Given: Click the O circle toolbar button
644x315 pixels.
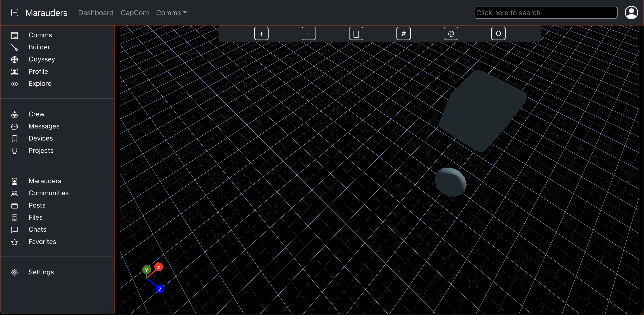Looking at the screenshot, I should pyautogui.click(x=498, y=34).
